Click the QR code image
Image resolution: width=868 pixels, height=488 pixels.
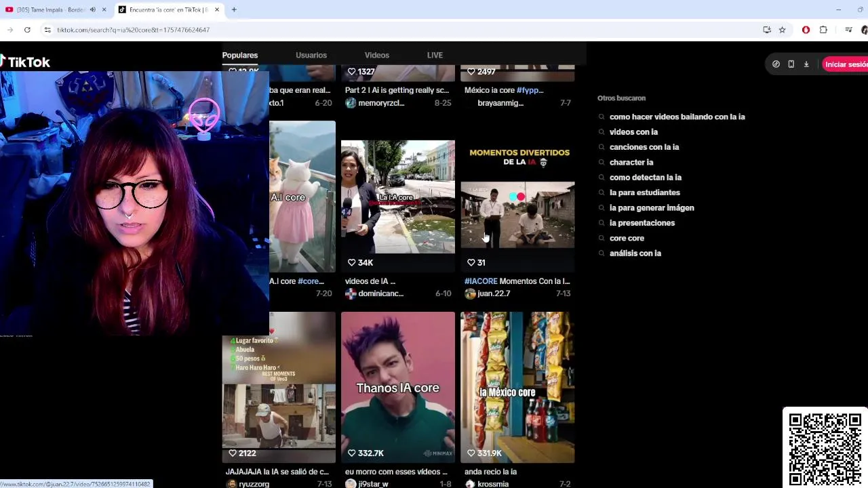pyautogui.click(x=825, y=447)
